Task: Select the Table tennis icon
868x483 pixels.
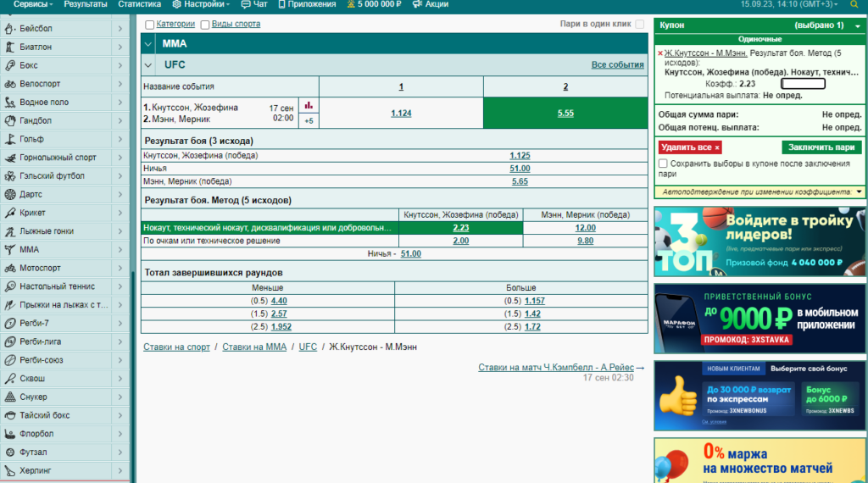Action: coord(10,286)
